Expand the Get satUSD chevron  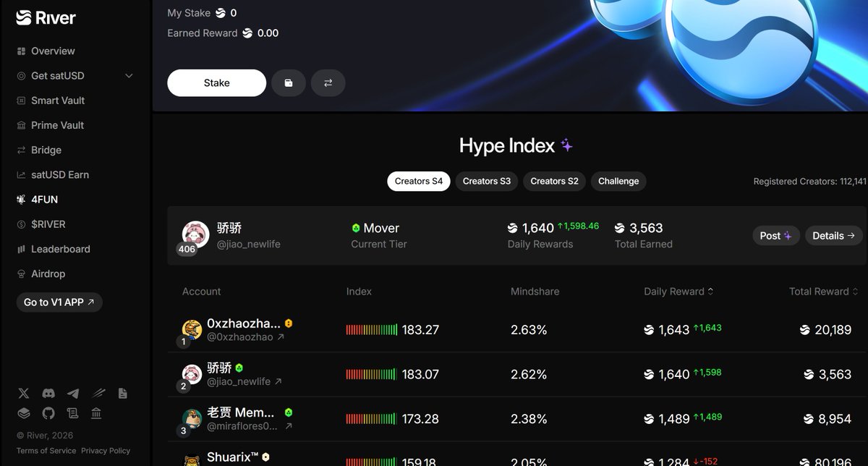tap(129, 76)
